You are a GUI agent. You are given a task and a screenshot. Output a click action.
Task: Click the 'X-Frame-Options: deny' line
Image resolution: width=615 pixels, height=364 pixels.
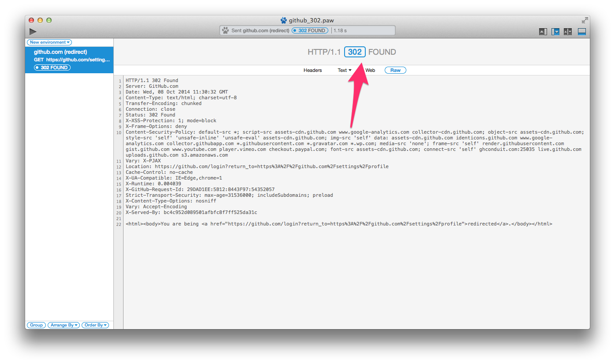156,127
